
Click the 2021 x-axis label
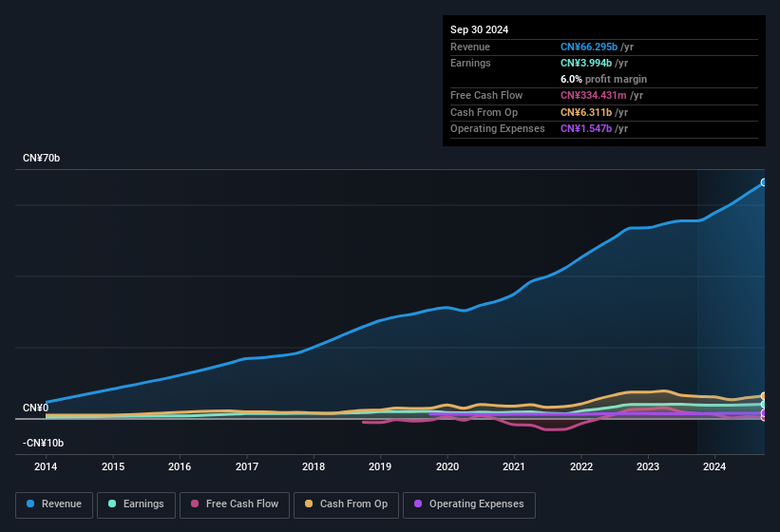click(514, 466)
